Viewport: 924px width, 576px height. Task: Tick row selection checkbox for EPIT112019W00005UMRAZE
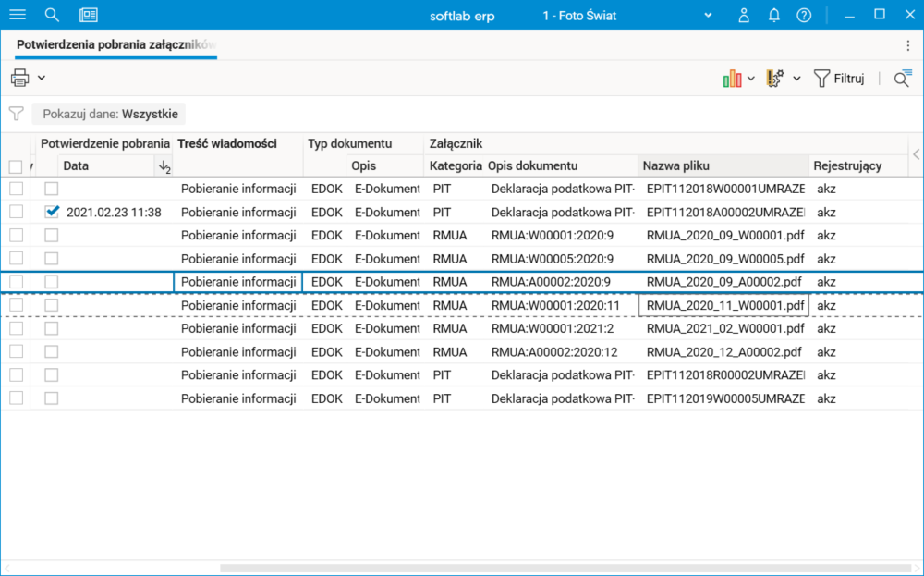coord(16,398)
